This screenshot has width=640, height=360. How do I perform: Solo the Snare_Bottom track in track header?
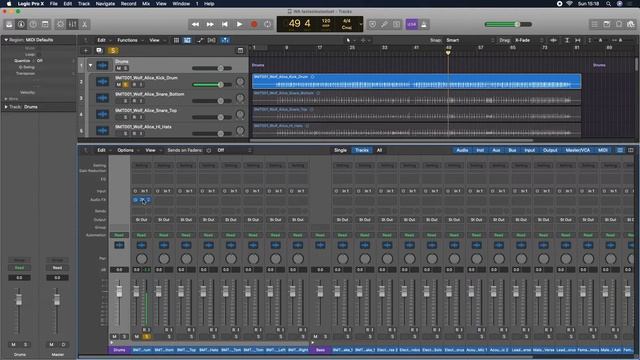pyautogui.click(x=125, y=101)
